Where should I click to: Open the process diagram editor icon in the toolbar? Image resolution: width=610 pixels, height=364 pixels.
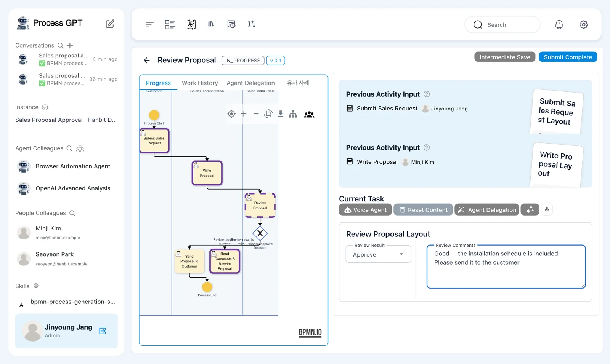[191, 24]
